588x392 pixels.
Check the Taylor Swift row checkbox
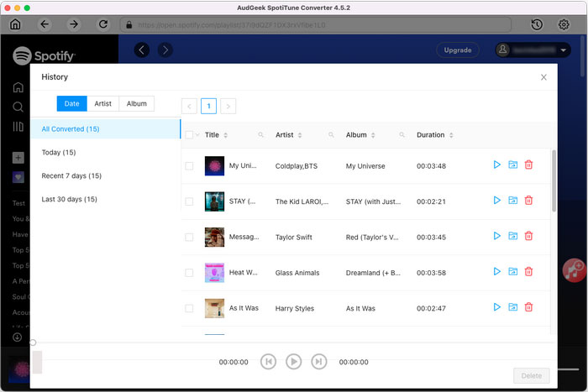(x=189, y=238)
